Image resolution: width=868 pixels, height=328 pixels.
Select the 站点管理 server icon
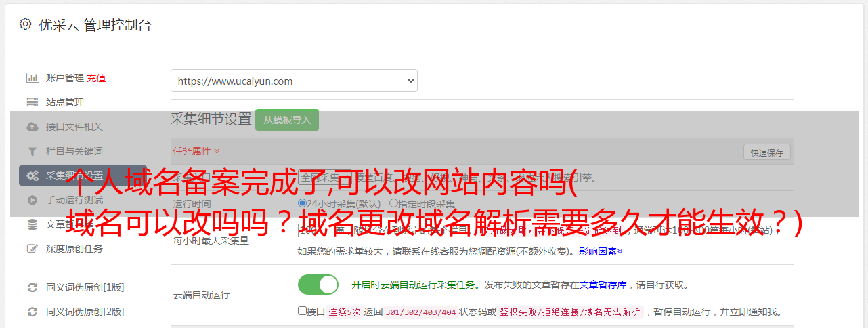(32, 102)
